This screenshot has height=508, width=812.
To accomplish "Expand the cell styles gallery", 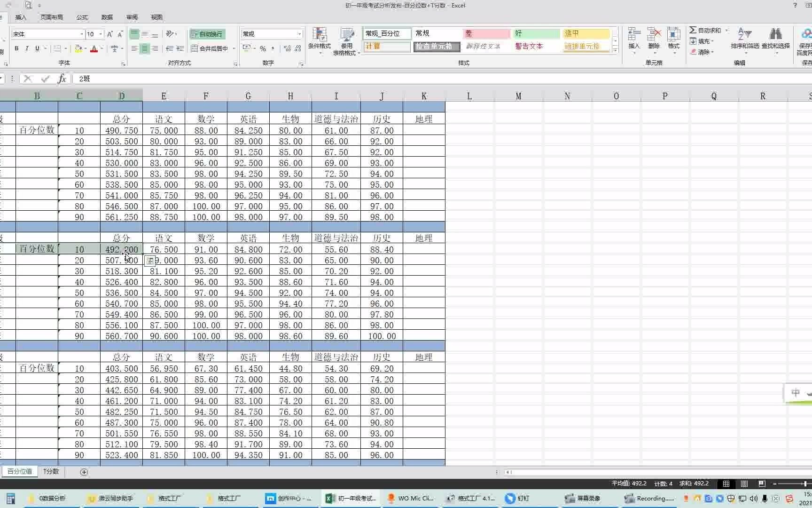I will [x=615, y=49].
